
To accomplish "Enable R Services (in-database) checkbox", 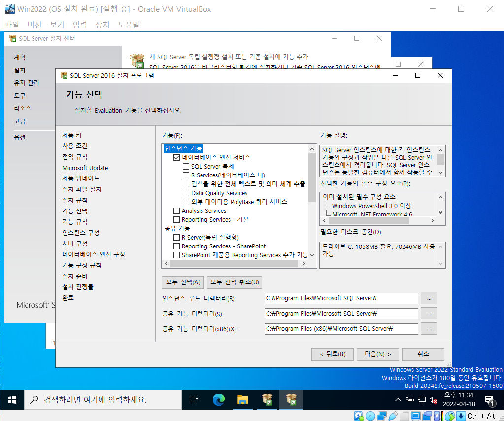I will click(x=186, y=175).
